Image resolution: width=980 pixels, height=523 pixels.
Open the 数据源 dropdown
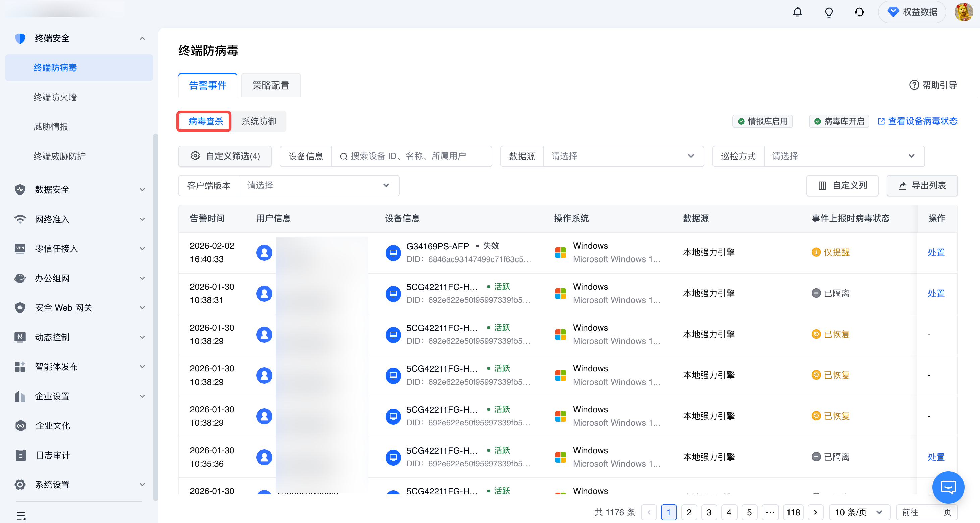pos(623,156)
